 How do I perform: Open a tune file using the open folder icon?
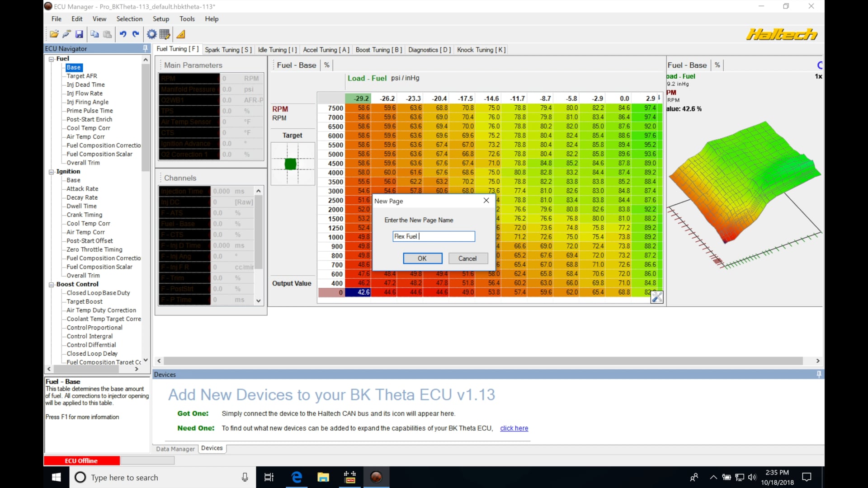click(54, 34)
